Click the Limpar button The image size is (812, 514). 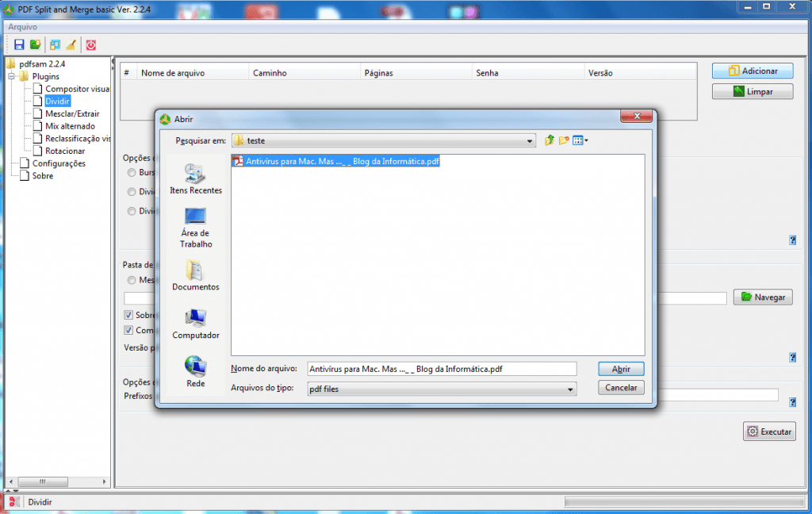pos(753,91)
